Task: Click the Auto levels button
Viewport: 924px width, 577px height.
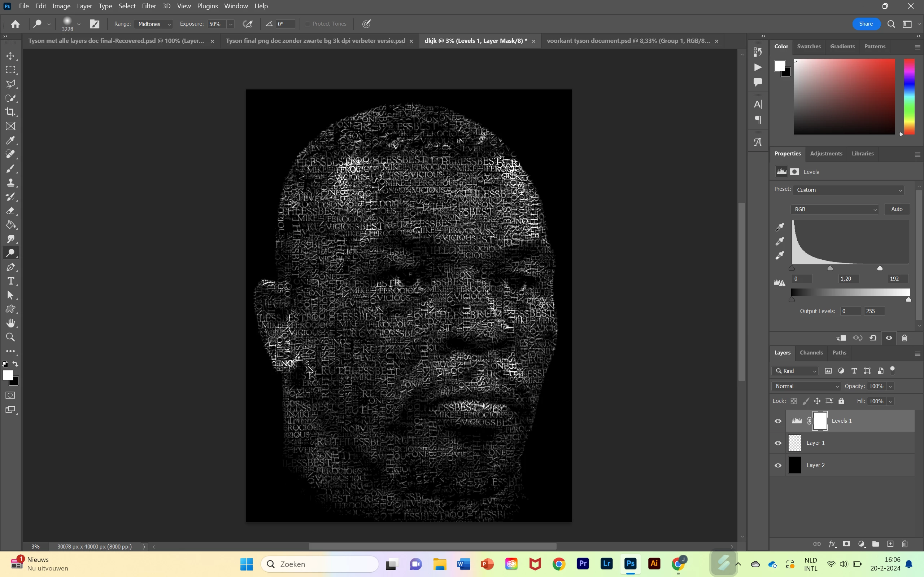Action: [x=897, y=209]
